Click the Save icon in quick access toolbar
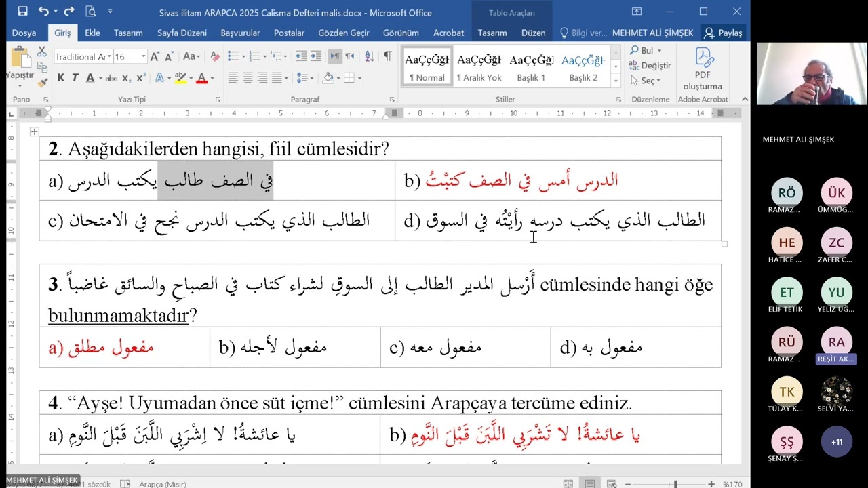Viewport: 868px width, 488px height. pos(22,12)
